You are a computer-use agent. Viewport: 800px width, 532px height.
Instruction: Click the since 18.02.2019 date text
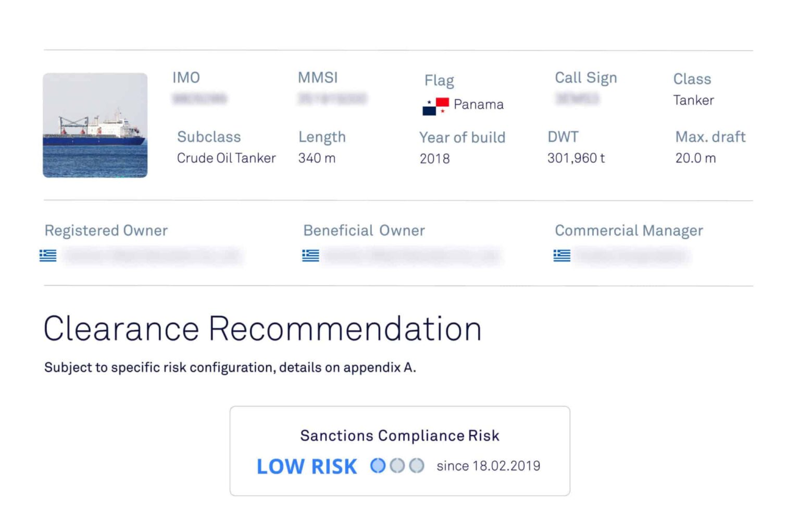click(x=488, y=466)
